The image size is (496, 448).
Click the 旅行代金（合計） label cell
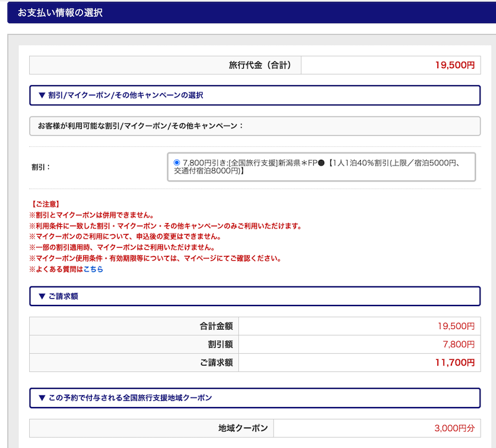(165, 65)
